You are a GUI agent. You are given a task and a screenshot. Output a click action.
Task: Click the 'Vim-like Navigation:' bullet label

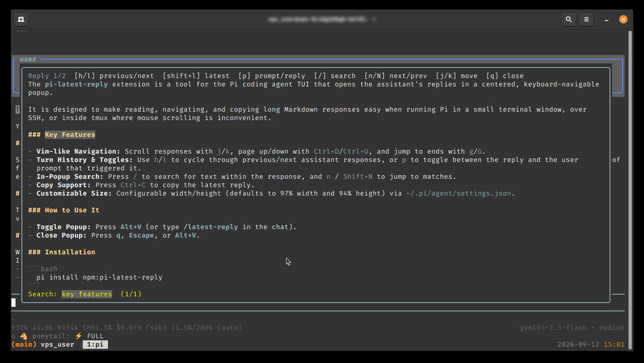pyautogui.click(x=79, y=151)
